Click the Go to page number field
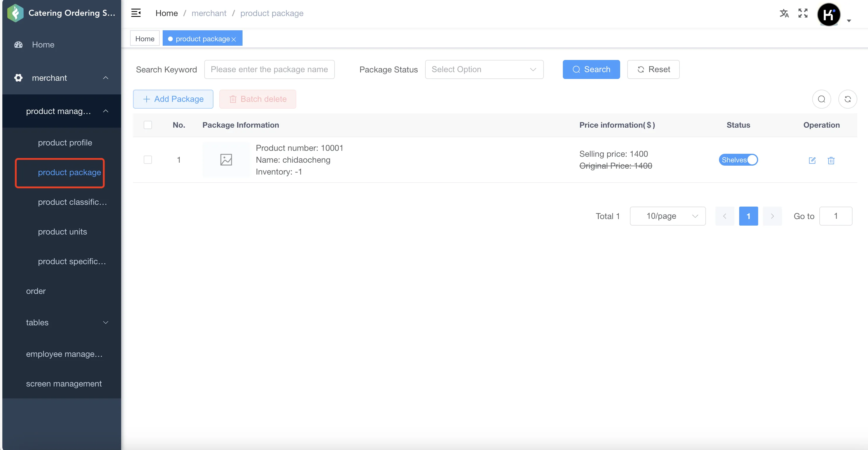Image resolution: width=868 pixels, height=450 pixels. (x=836, y=216)
